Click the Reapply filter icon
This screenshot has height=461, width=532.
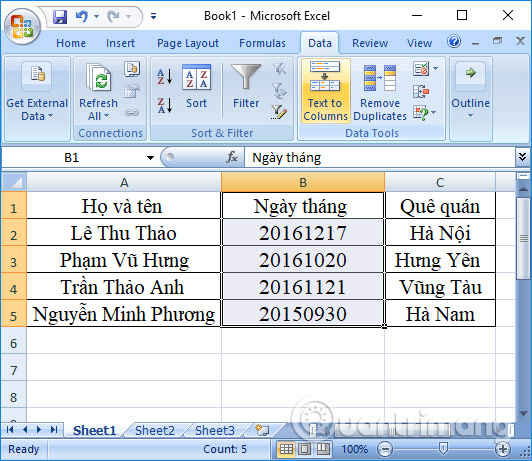pos(279,91)
